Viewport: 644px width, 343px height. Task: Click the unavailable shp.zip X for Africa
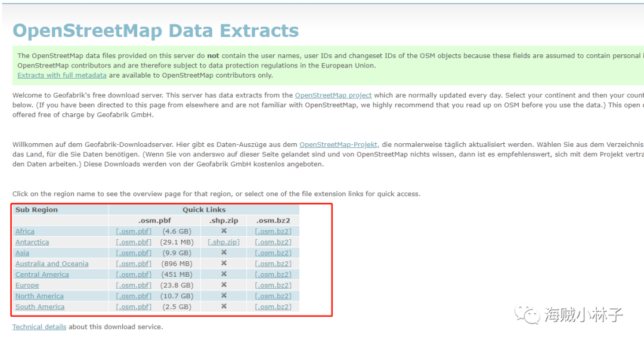[x=224, y=231]
